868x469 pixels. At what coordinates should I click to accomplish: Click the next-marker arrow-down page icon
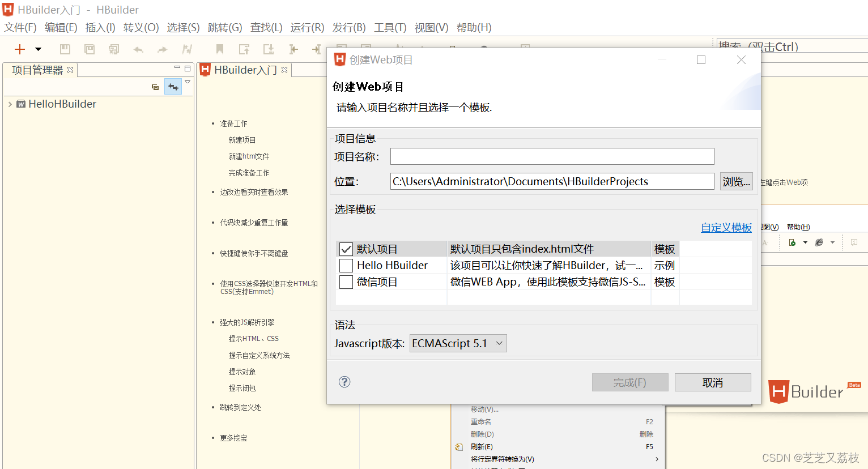coord(269,49)
